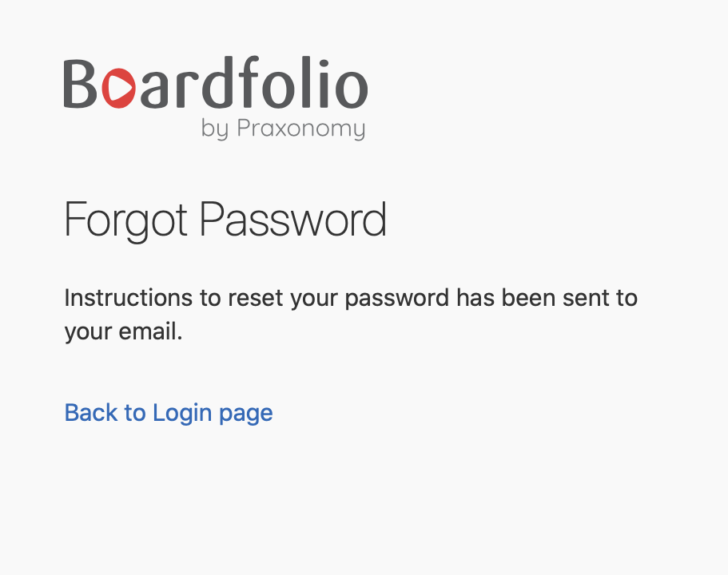The width and height of the screenshot is (728, 575).
Task: Click the letter B of the Boardfolio logo
Action: (x=80, y=84)
